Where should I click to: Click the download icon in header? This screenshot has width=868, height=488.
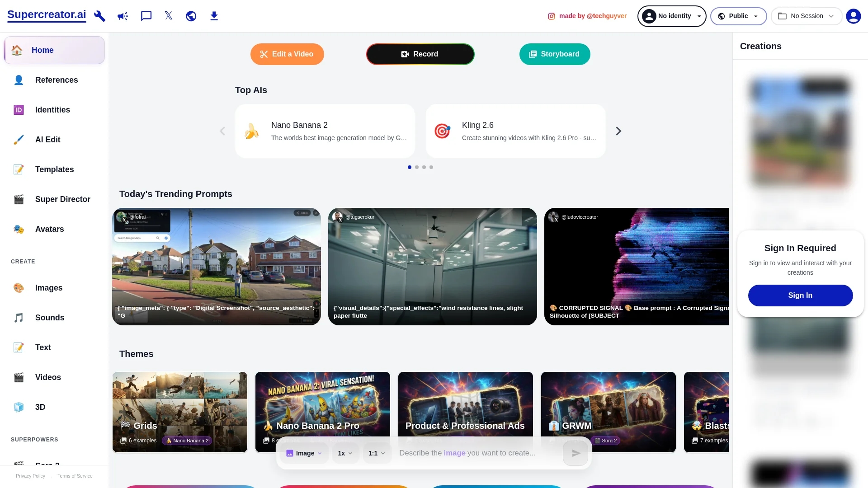click(214, 16)
